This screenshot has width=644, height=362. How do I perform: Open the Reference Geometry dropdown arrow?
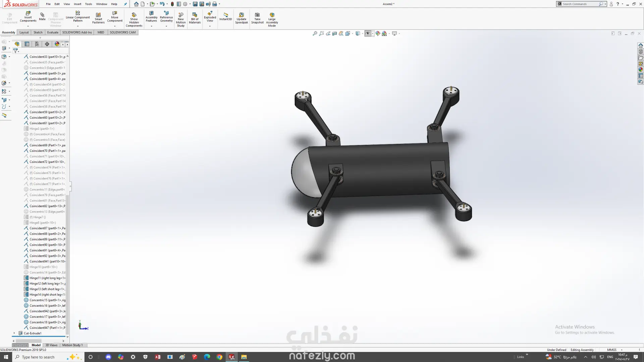(166, 26)
